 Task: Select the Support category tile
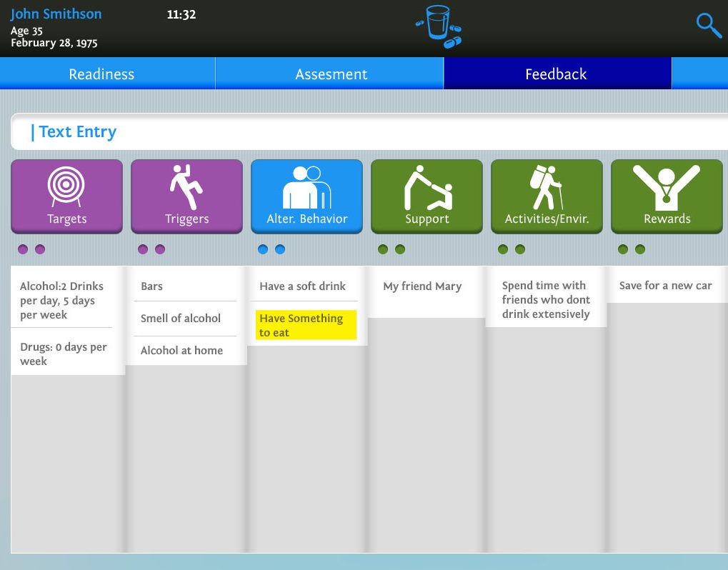427,196
